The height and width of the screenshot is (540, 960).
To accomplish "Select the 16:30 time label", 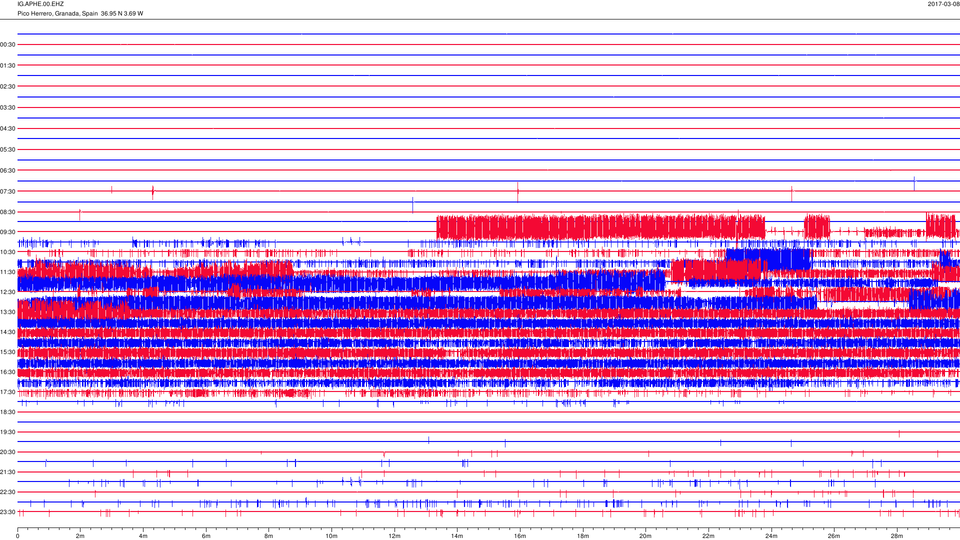I will click(7, 372).
